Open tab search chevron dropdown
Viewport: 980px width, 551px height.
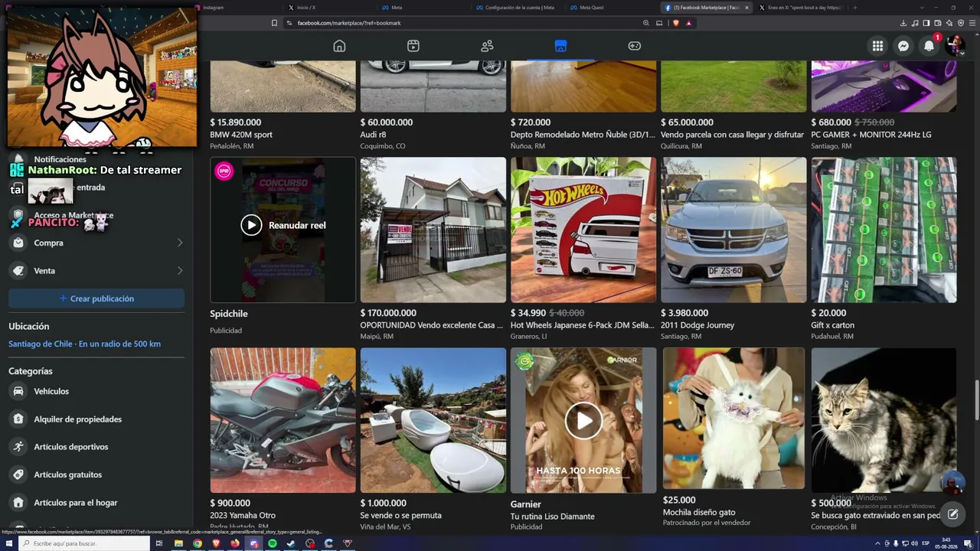[921, 8]
